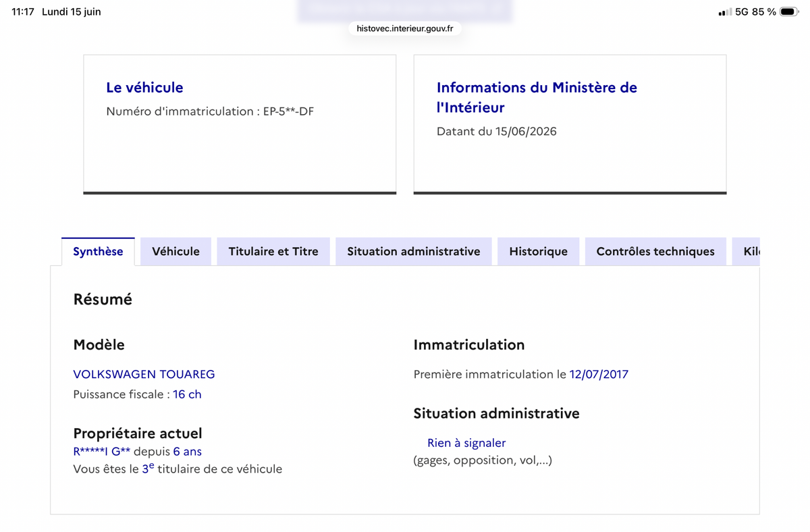Select the Situation administrative tab

[x=414, y=251]
